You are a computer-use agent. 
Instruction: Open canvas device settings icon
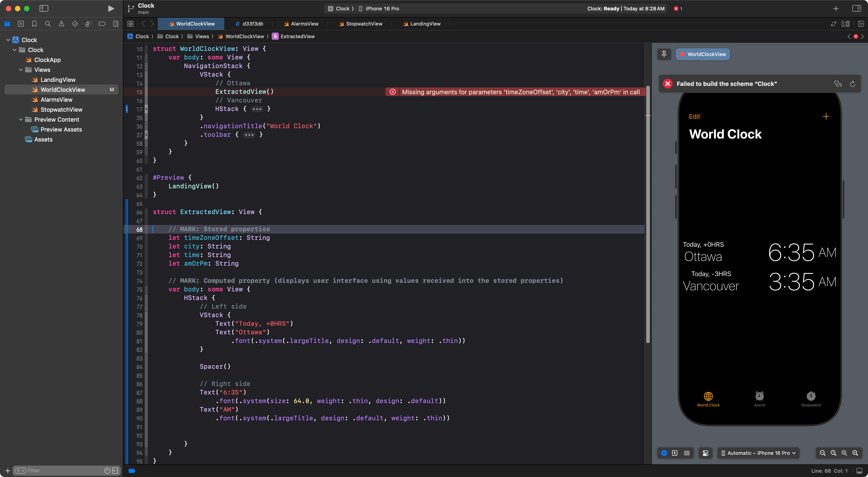click(x=705, y=453)
